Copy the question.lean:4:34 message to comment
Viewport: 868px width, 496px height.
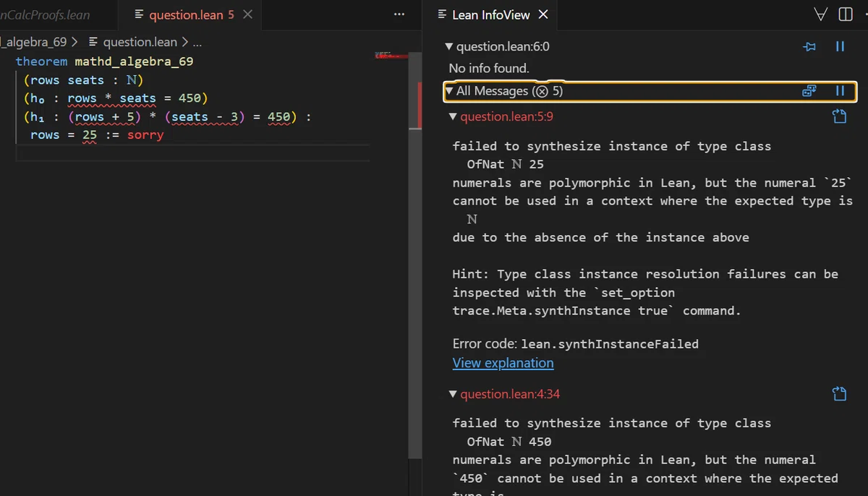(839, 394)
